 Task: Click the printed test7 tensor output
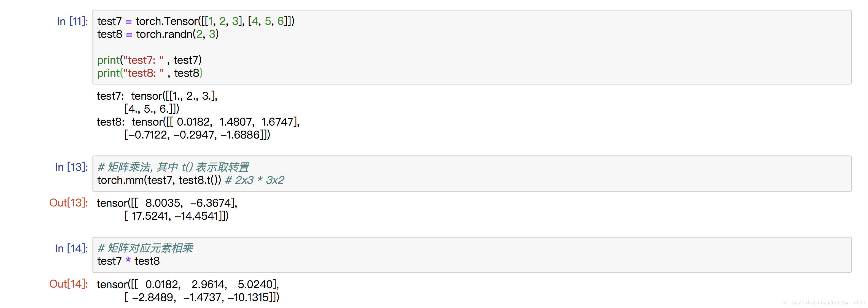(x=157, y=102)
